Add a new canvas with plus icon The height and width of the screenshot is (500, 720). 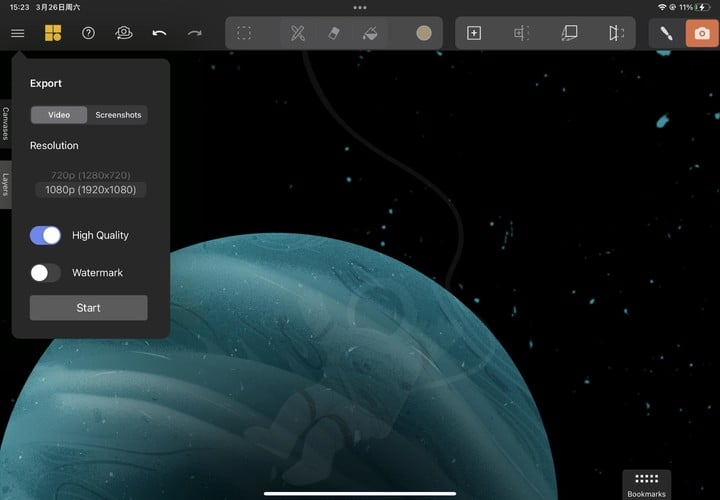tap(474, 33)
